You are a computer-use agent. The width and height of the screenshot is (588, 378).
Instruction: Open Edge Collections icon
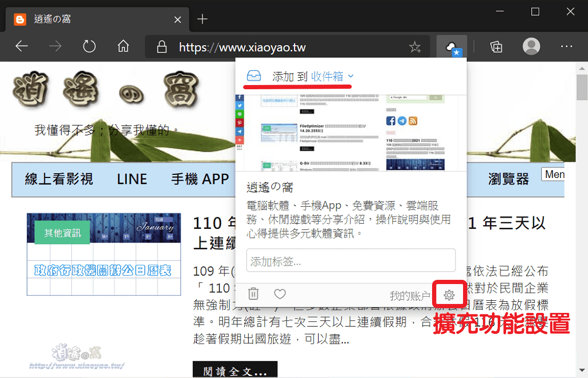tap(496, 47)
